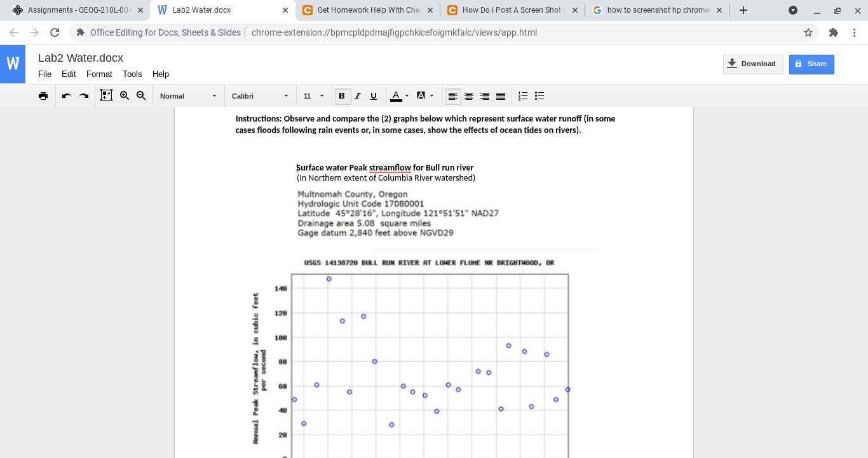Screen dimensions: 868x458
Task: Toggle the numbered list
Action: (x=523, y=96)
